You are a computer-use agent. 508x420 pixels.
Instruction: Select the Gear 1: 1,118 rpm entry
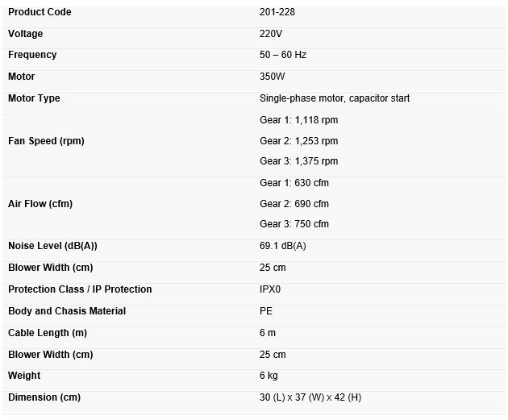click(298, 120)
